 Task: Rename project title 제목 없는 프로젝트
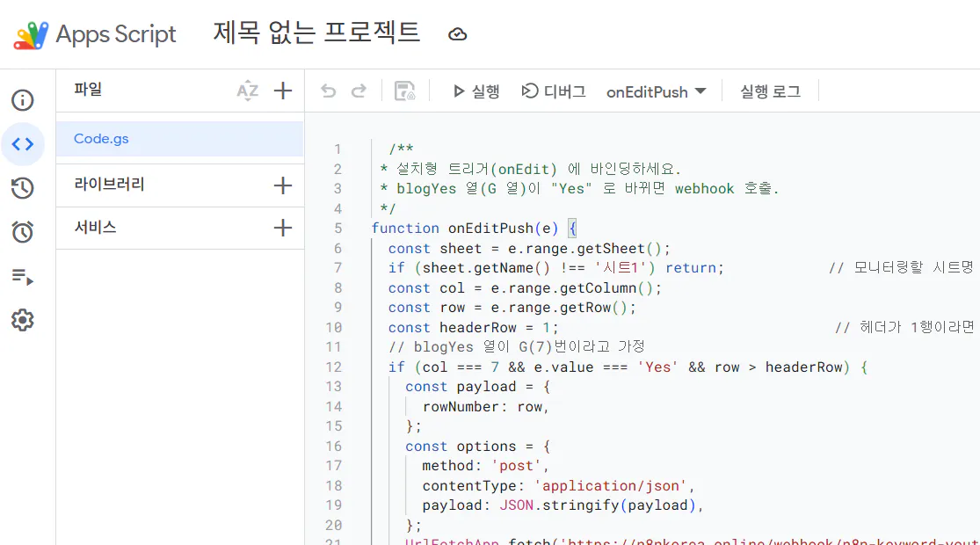pos(316,33)
